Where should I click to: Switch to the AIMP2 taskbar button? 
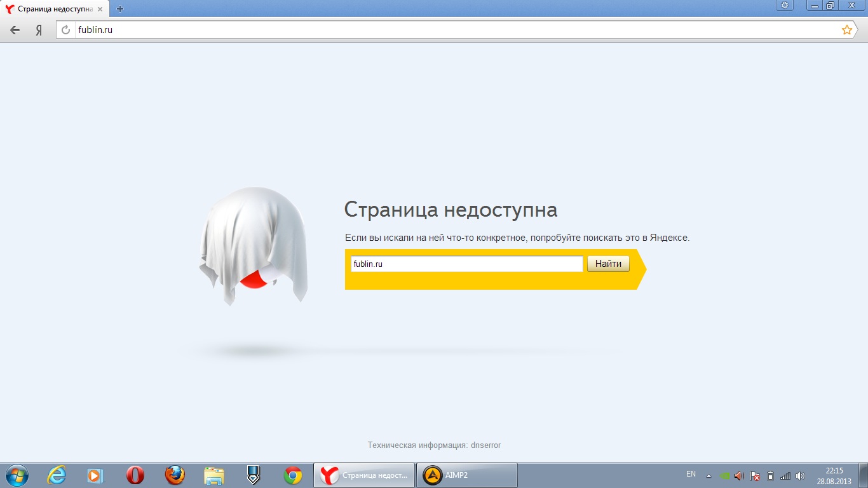tap(467, 475)
